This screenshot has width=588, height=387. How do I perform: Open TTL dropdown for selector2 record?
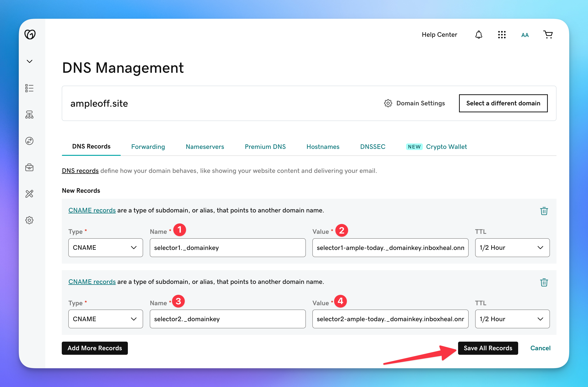point(512,319)
